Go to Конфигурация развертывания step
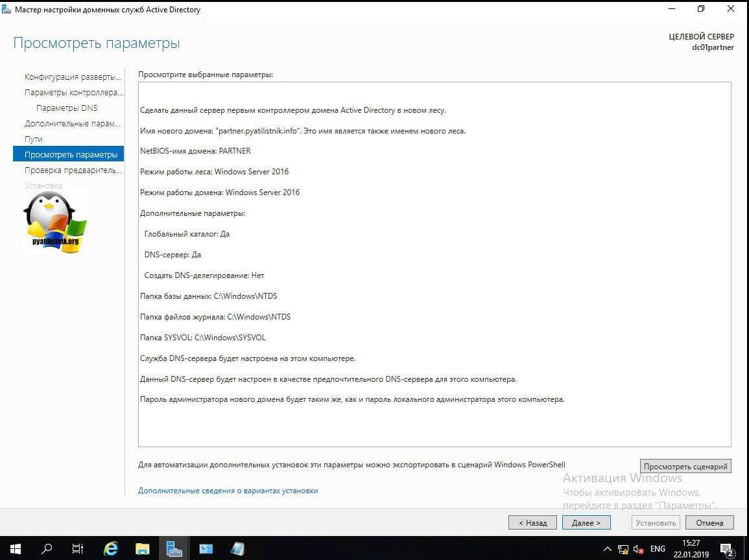The image size is (749, 560). [x=73, y=77]
